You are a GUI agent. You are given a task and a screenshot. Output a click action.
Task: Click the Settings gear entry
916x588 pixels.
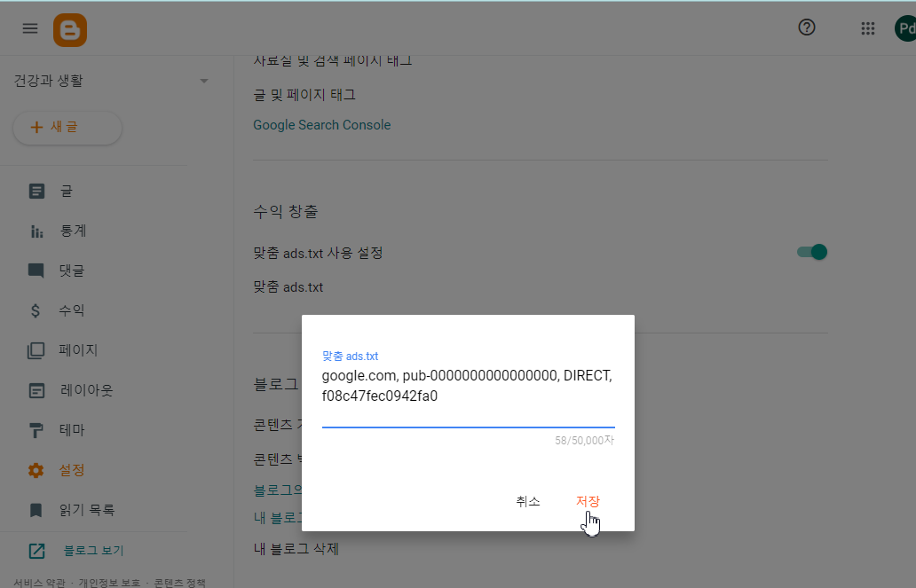click(x=36, y=469)
